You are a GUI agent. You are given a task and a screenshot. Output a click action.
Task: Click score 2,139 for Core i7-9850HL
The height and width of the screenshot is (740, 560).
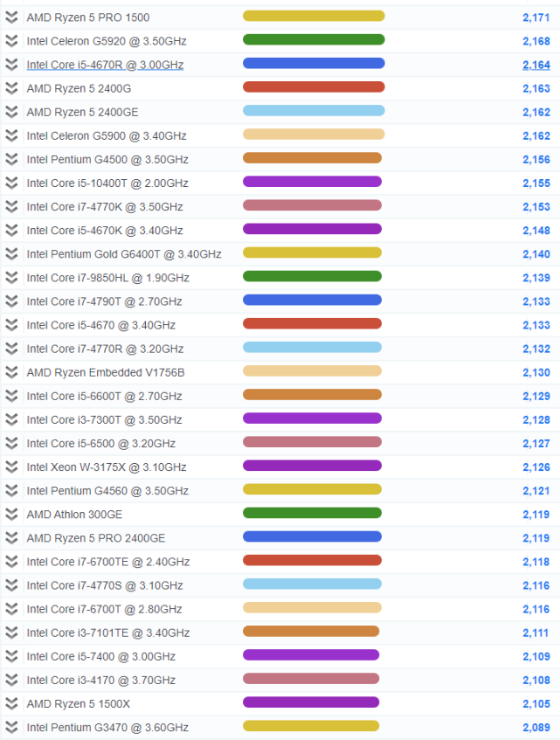[536, 278]
